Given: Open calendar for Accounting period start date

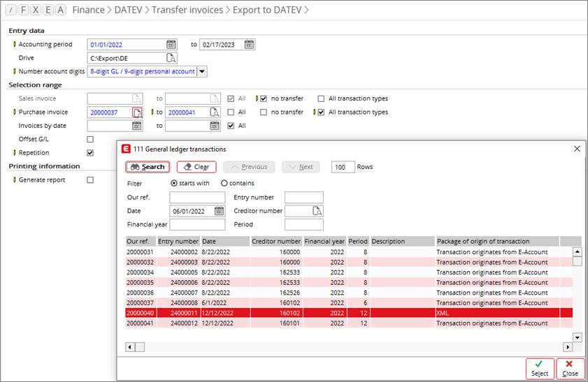Looking at the screenshot, I should 171,44.
